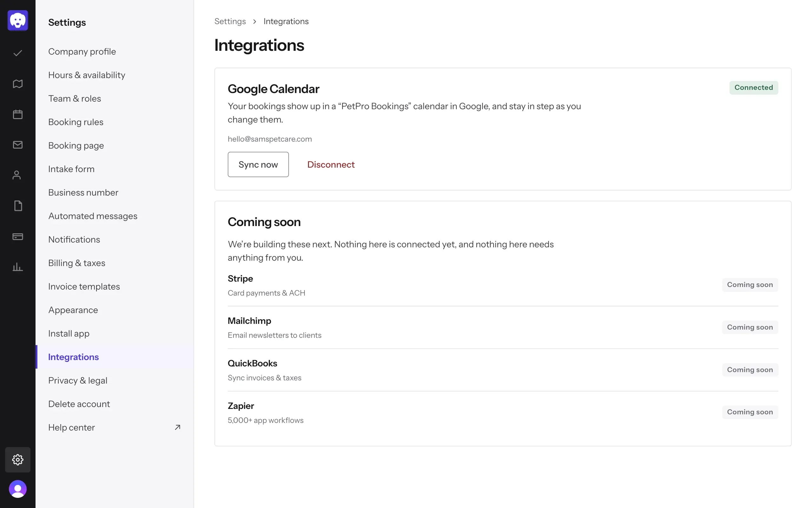Click the Coming soon badge for Stripe

click(750, 284)
